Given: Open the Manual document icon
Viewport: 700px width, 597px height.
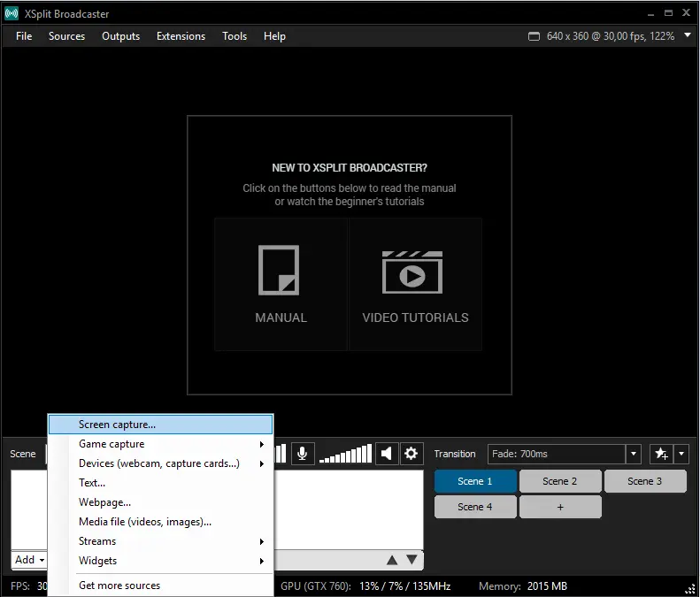Looking at the screenshot, I should click(281, 271).
